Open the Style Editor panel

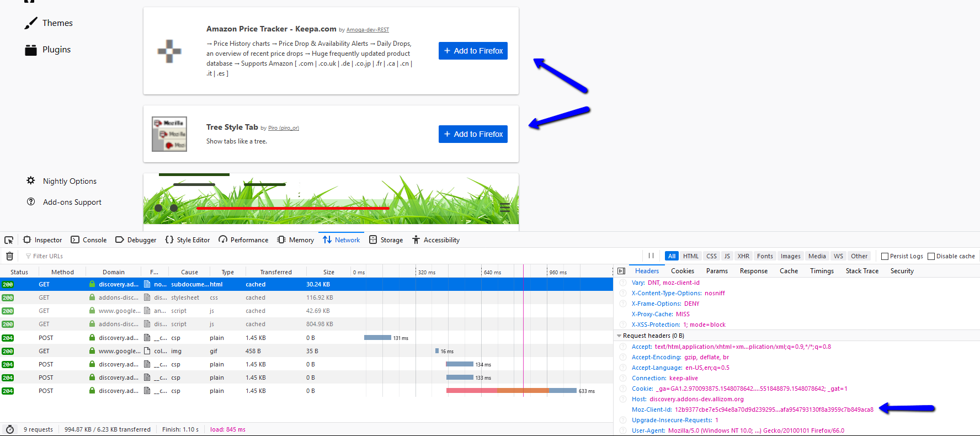(x=188, y=240)
